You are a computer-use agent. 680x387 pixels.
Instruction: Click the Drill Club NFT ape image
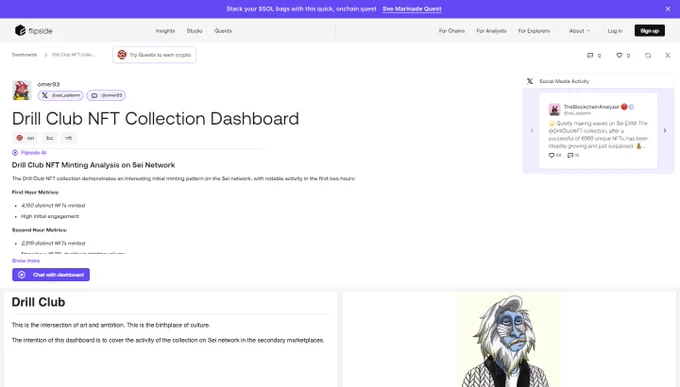pos(508,340)
